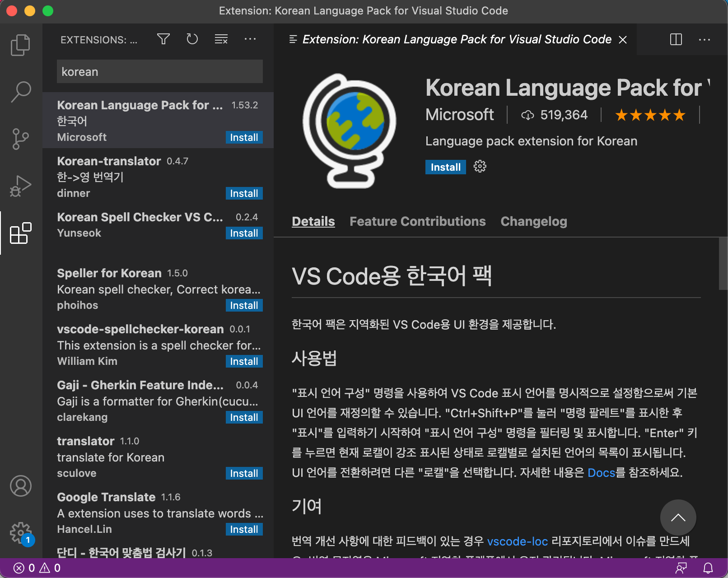This screenshot has width=728, height=578.
Task: Click the download count 519,364
Action: coord(554,115)
